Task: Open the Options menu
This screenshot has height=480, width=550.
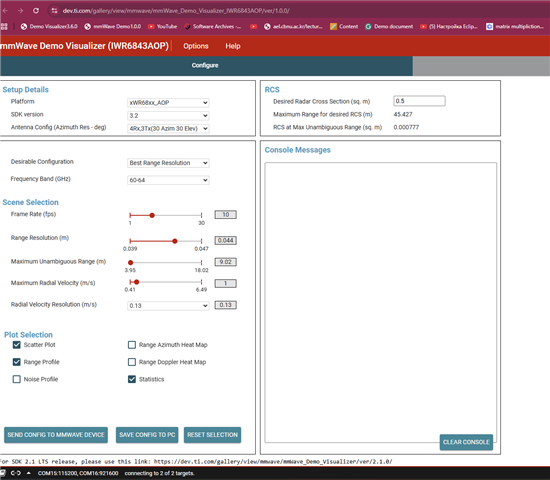Action: pos(196,46)
